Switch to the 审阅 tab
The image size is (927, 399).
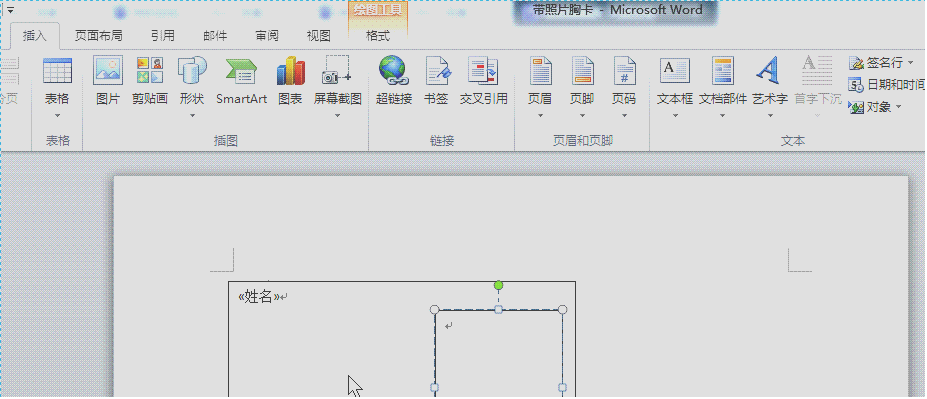267,36
